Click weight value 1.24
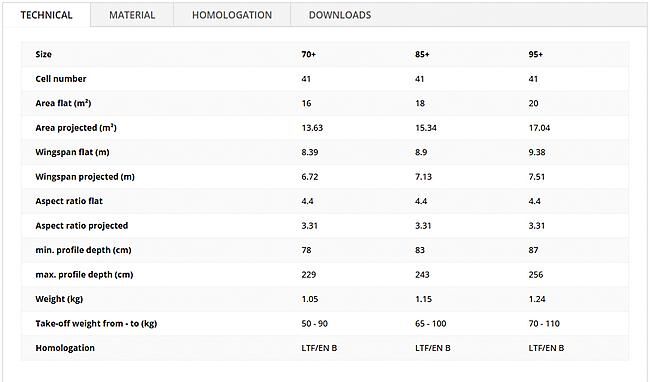This screenshot has width=650, height=382. [x=537, y=299]
